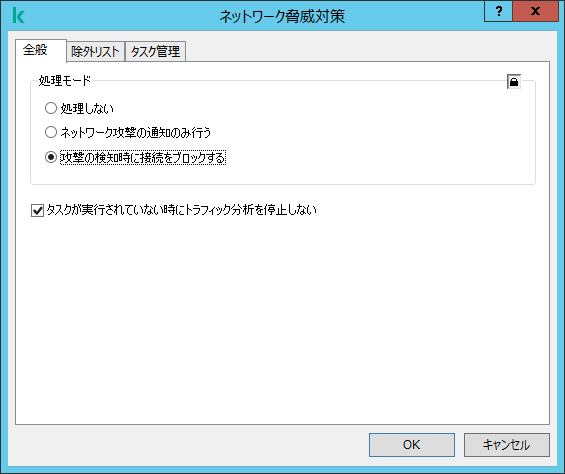Click the ネットワーク攻撃の通知のみ行う label text
This screenshot has height=474, width=565.
(135, 133)
